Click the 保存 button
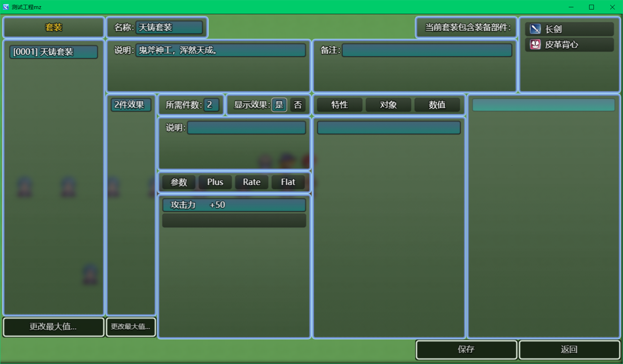This screenshot has width=623, height=364. point(466,349)
